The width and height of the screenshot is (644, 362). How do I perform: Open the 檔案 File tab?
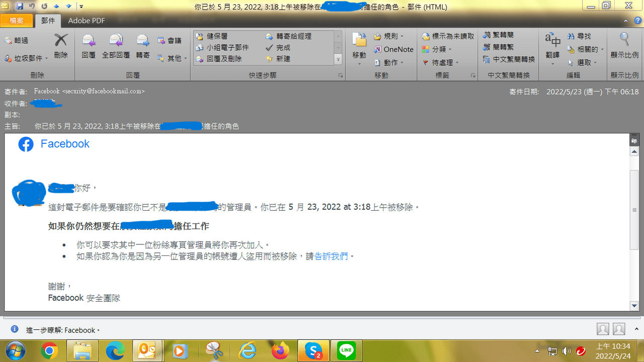click(17, 21)
